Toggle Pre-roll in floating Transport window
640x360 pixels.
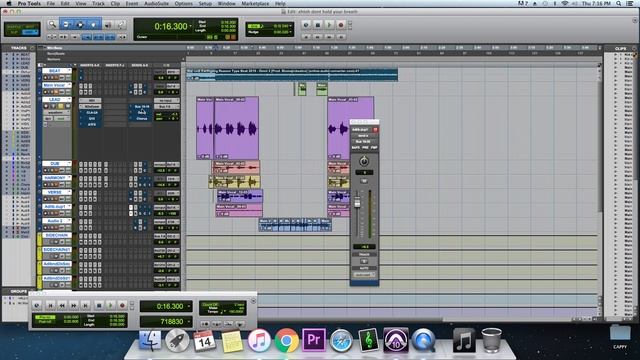point(45,317)
